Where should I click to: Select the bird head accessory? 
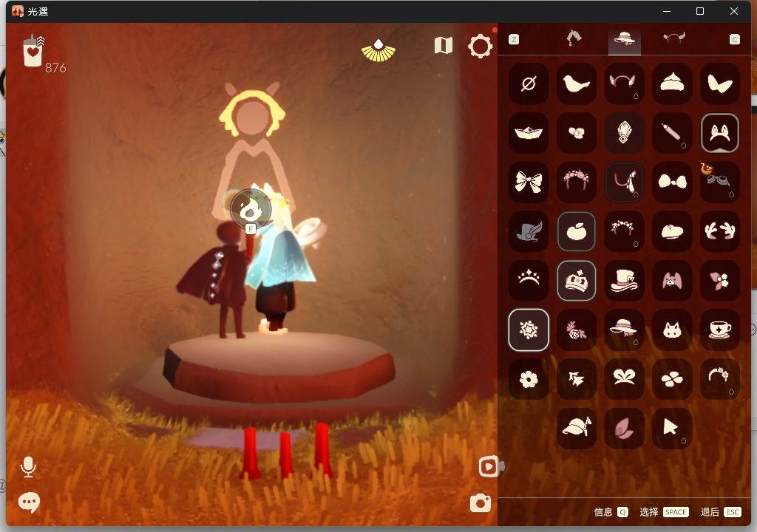(577, 84)
